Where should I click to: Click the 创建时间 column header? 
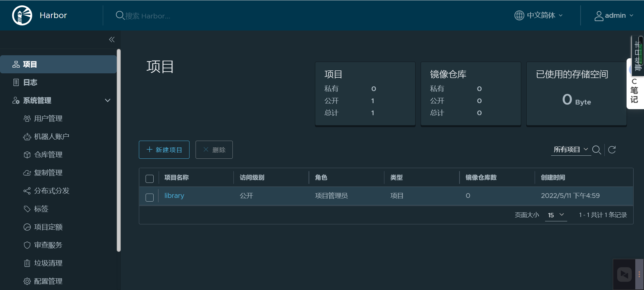tap(553, 177)
